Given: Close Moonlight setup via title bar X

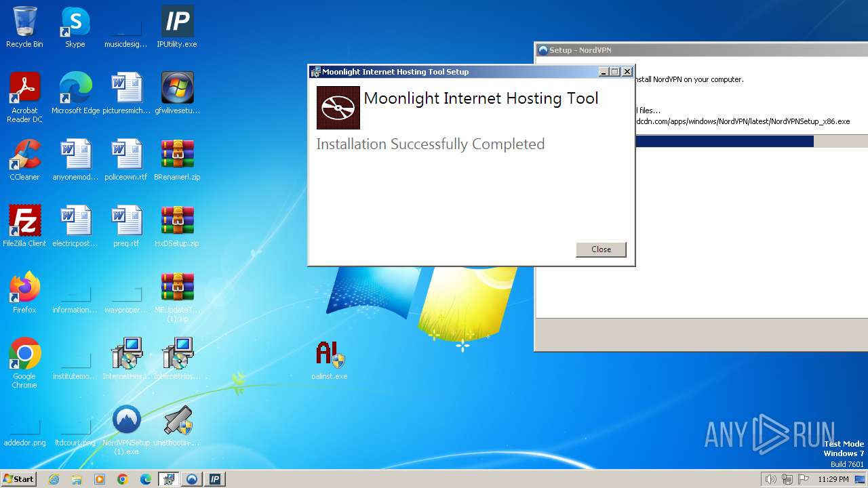Looking at the screenshot, I should [627, 72].
